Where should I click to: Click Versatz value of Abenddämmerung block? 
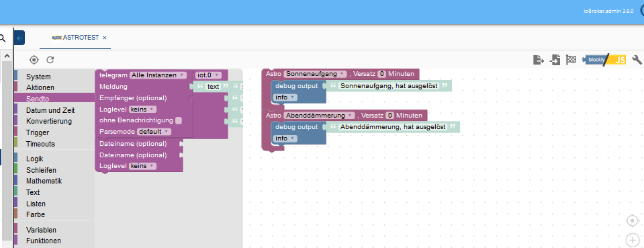(390, 116)
